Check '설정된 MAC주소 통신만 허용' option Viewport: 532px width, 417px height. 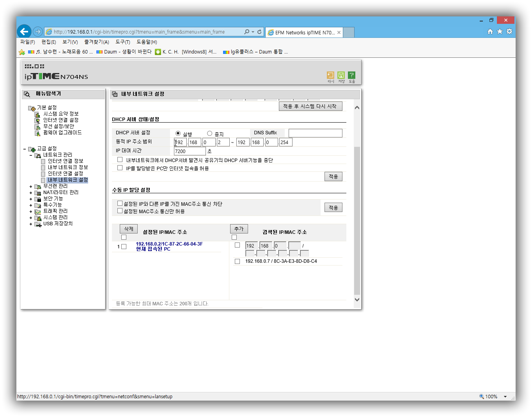120,211
